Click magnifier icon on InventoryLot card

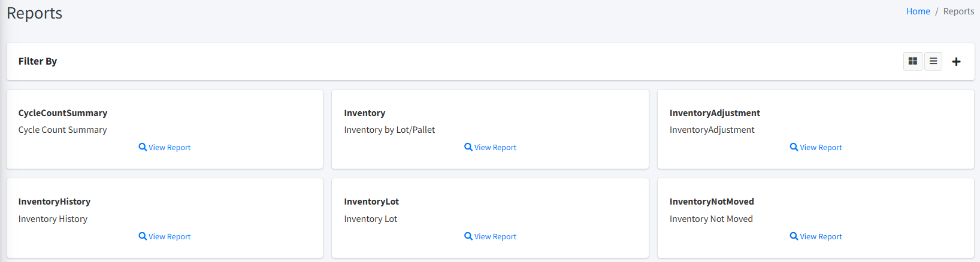point(468,236)
